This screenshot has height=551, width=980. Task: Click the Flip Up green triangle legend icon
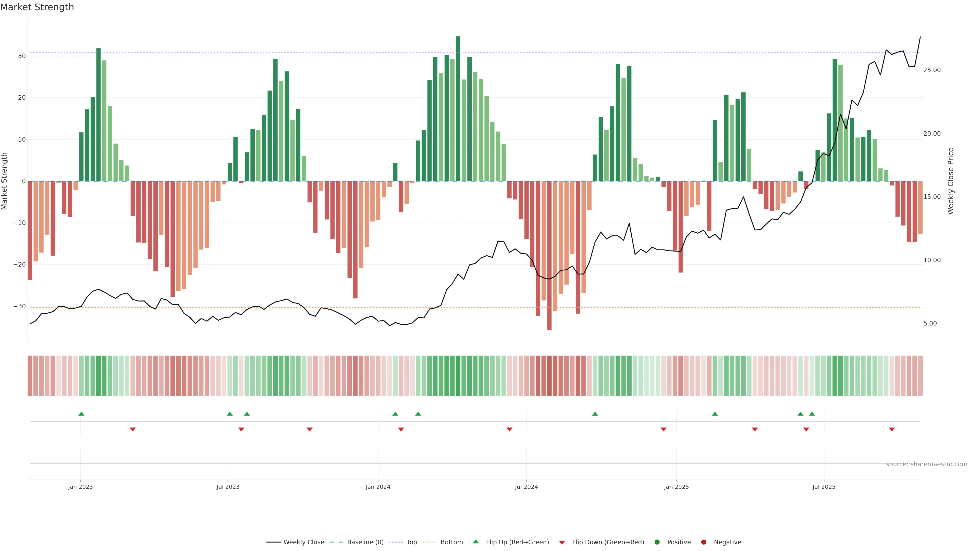point(475,542)
